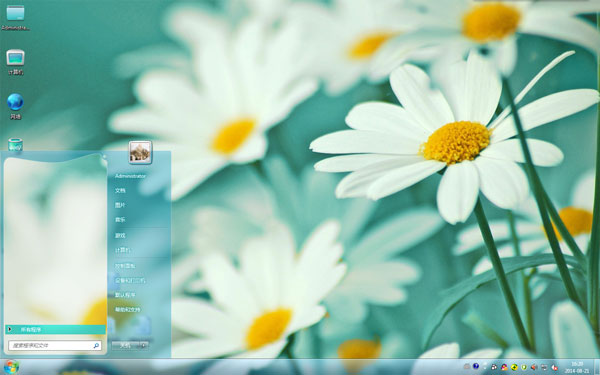Click the white flag tray icon
This screenshot has width=600, height=375.
pyautogui.click(x=485, y=366)
